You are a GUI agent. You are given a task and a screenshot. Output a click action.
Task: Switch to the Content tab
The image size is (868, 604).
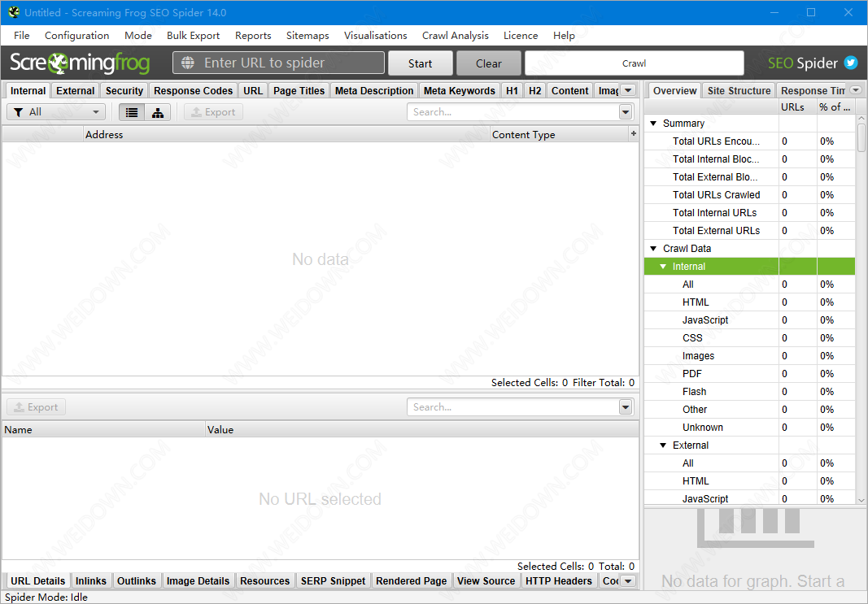[x=569, y=91]
